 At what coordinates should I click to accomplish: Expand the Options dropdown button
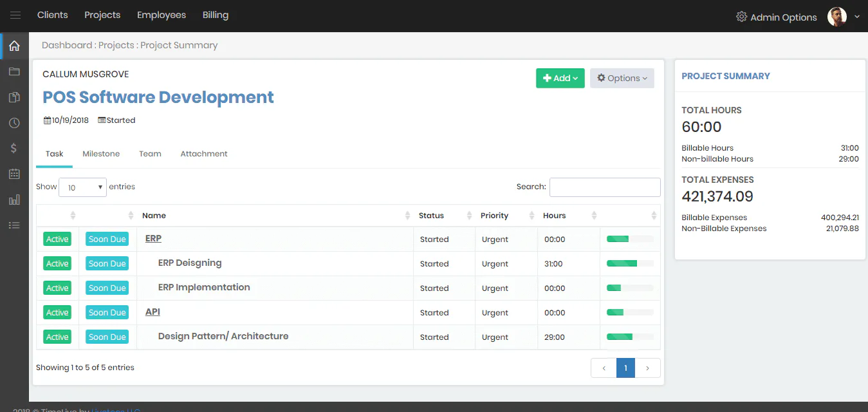click(x=622, y=78)
